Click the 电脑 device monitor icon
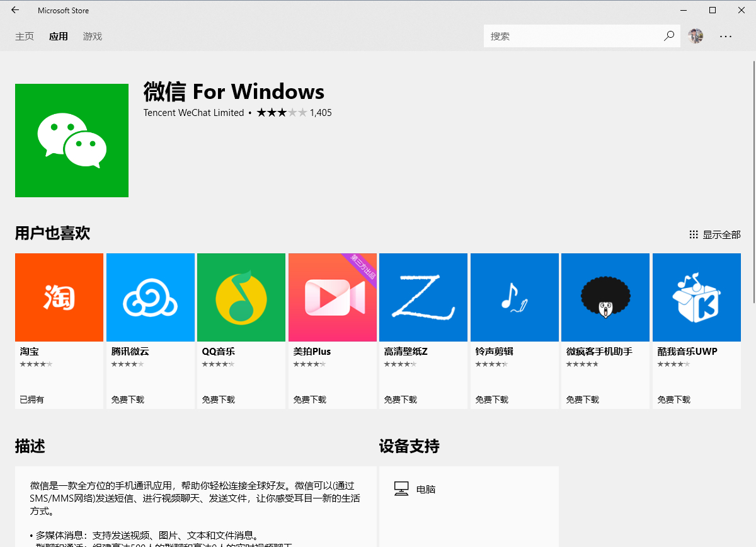756x547 pixels. pyautogui.click(x=401, y=489)
